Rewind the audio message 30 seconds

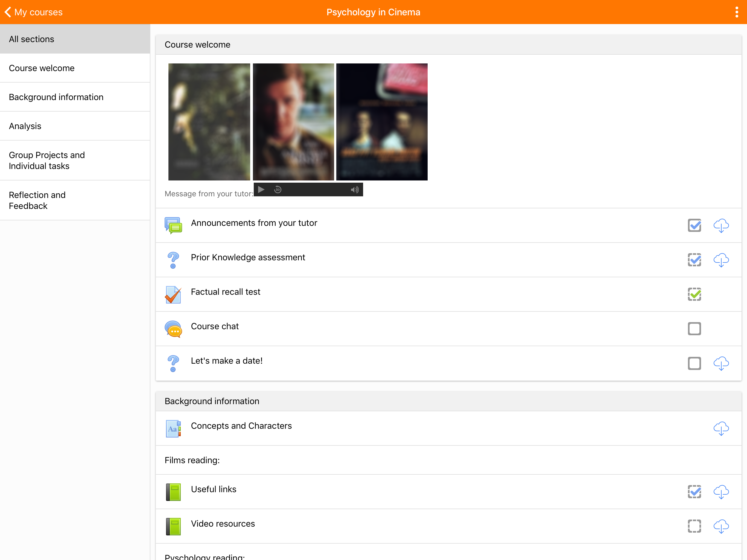[278, 189]
